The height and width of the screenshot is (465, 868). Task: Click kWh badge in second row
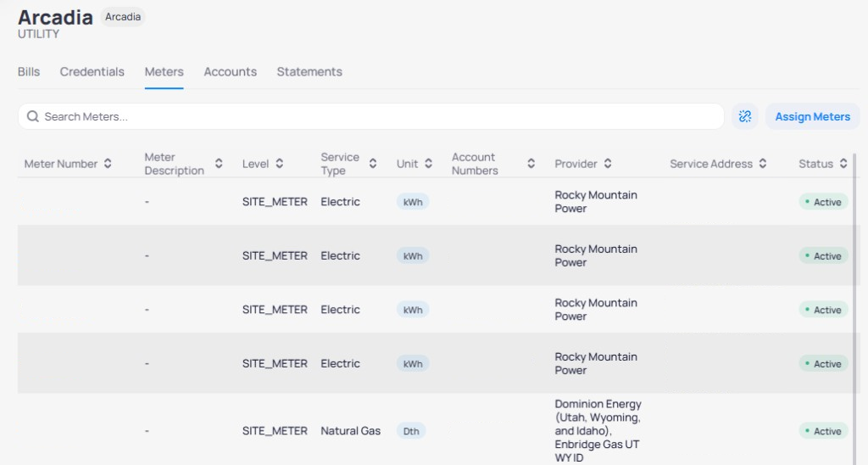pos(413,255)
